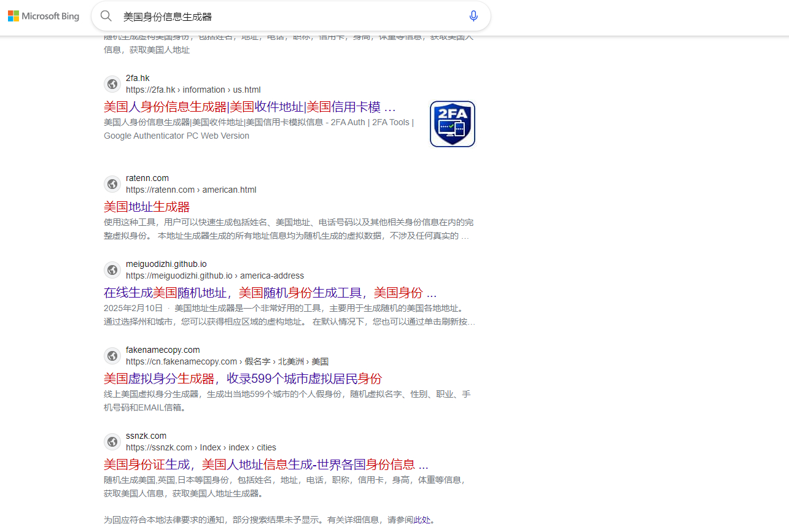Open the 美国虚拟身分生成器 result title

[243, 379]
